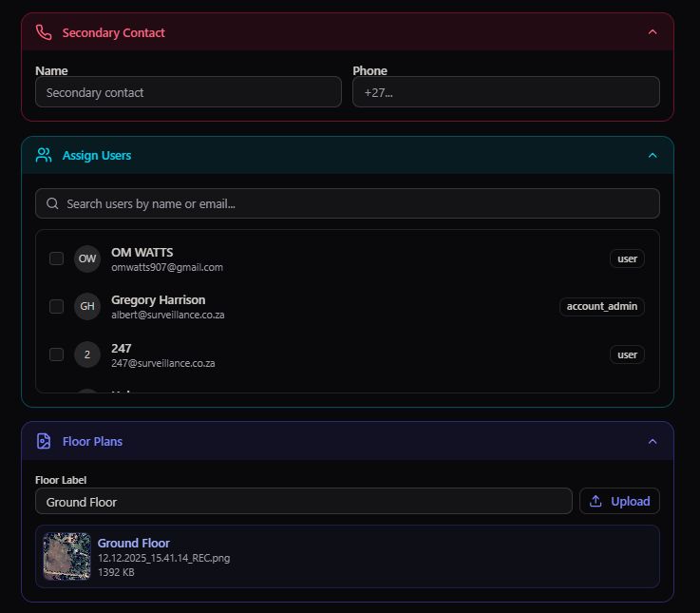Click the phone icon beside Secondary Contact

[x=44, y=32]
